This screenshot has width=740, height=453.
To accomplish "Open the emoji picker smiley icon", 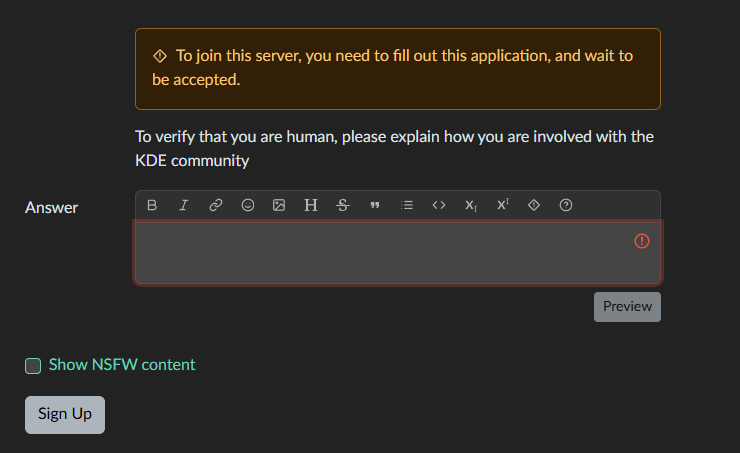I will [x=248, y=205].
